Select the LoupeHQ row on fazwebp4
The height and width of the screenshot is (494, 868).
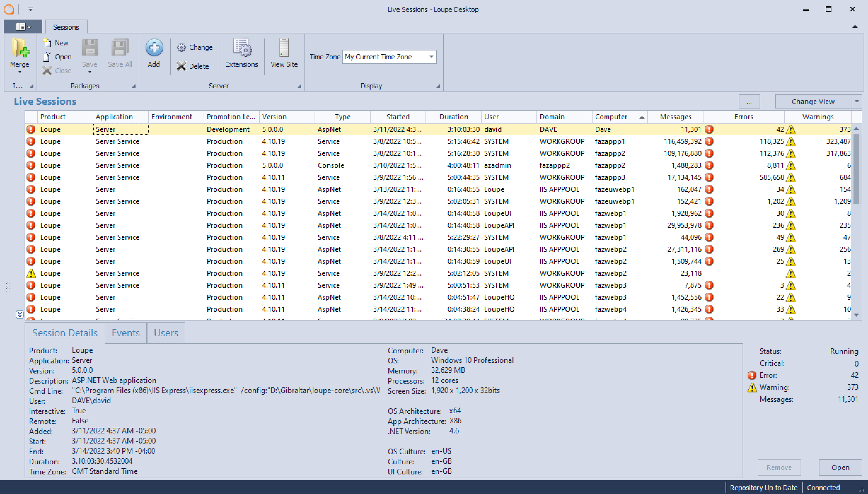point(438,309)
